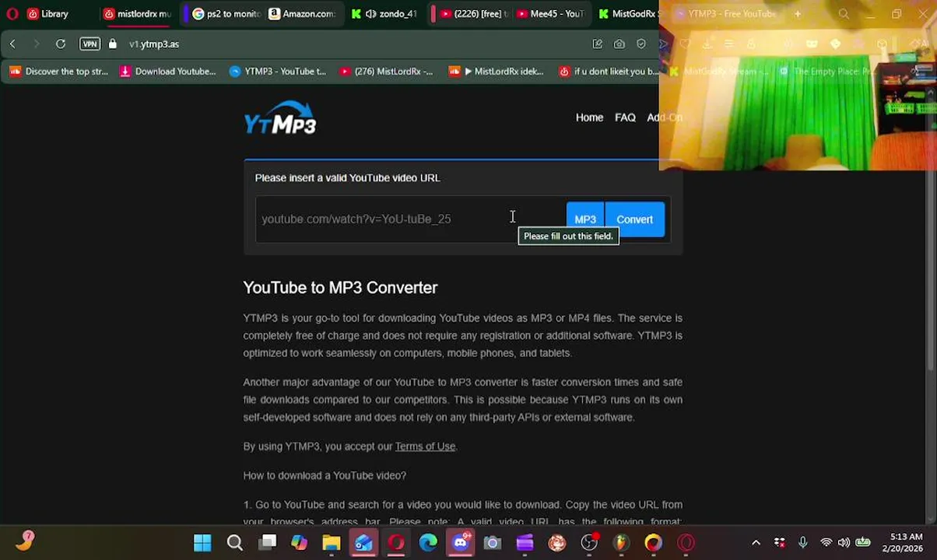Screen dimensions: 937x560
Task: Open '(276) MistLordRx' bookmark
Action: pyautogui.click(x=386, y=72)
